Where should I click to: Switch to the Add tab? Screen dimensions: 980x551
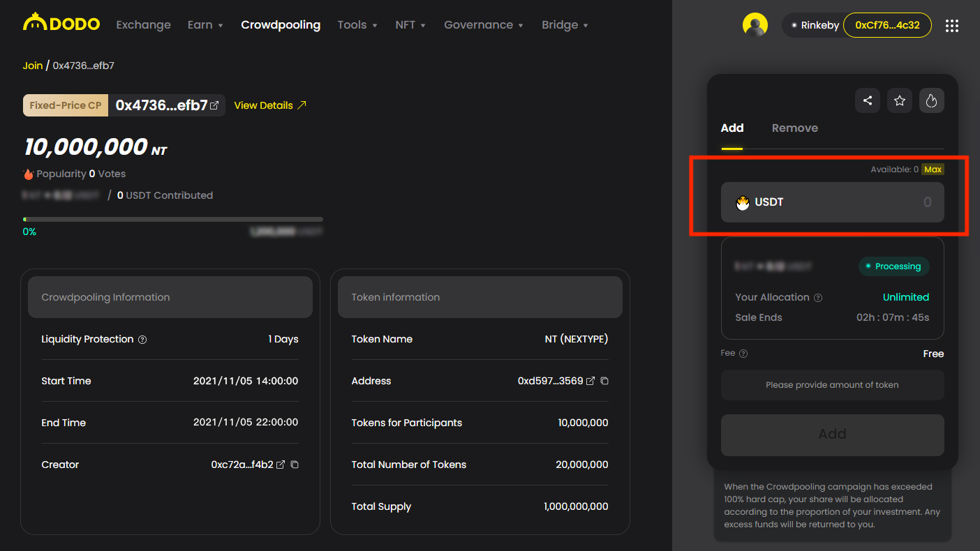click(732, 128)
